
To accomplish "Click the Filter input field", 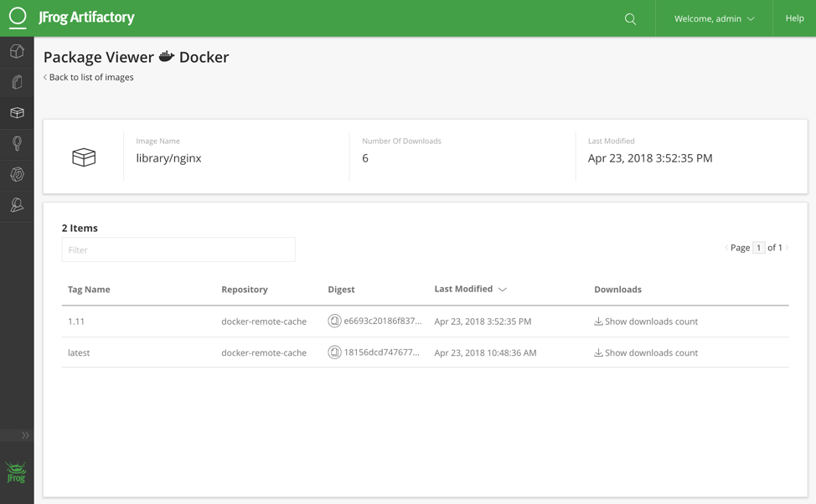I will [178, 249].
